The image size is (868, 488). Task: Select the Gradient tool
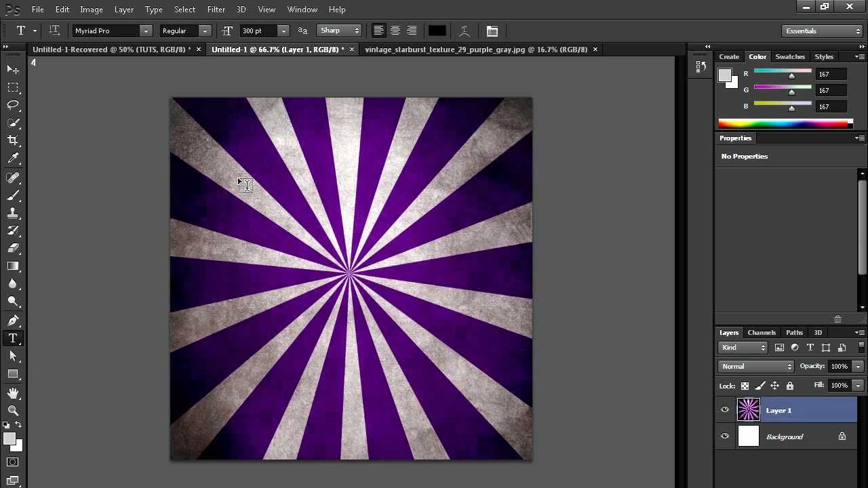(x=13, y=266)
